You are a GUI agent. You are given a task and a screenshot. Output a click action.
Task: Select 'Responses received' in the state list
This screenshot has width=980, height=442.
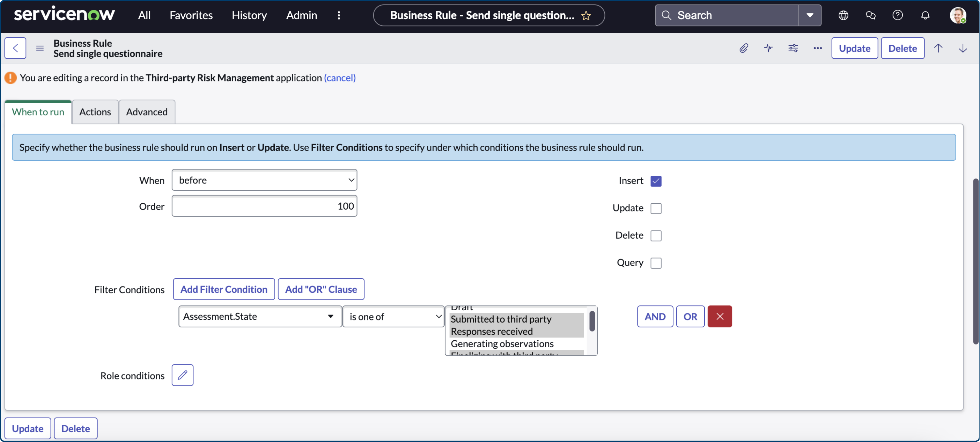[491, 331]
